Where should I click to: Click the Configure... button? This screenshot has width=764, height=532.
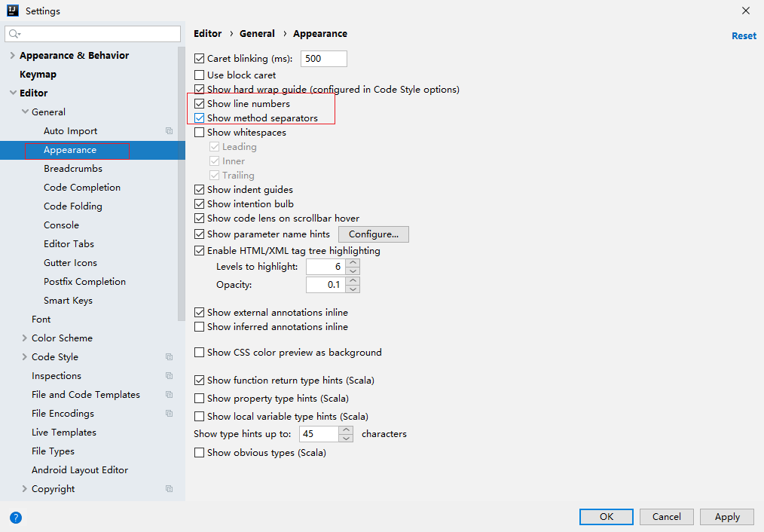[374, 234]
